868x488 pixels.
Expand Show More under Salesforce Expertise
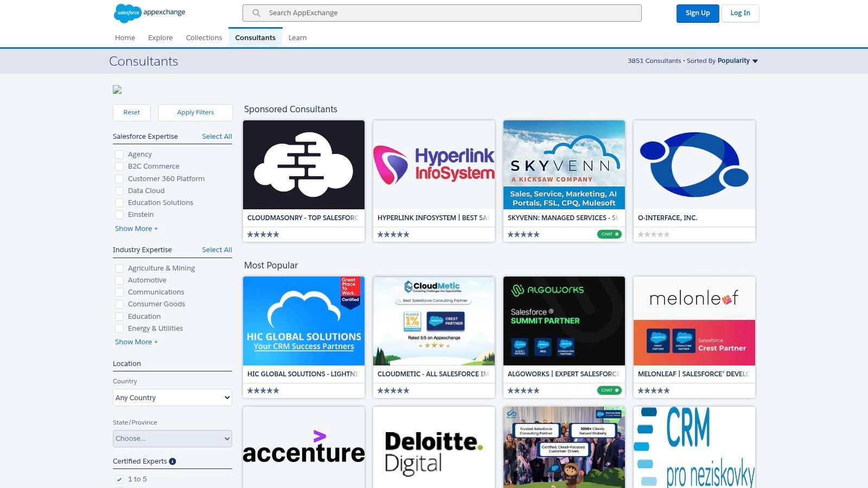pyautogui.click(x=136, y=228)
